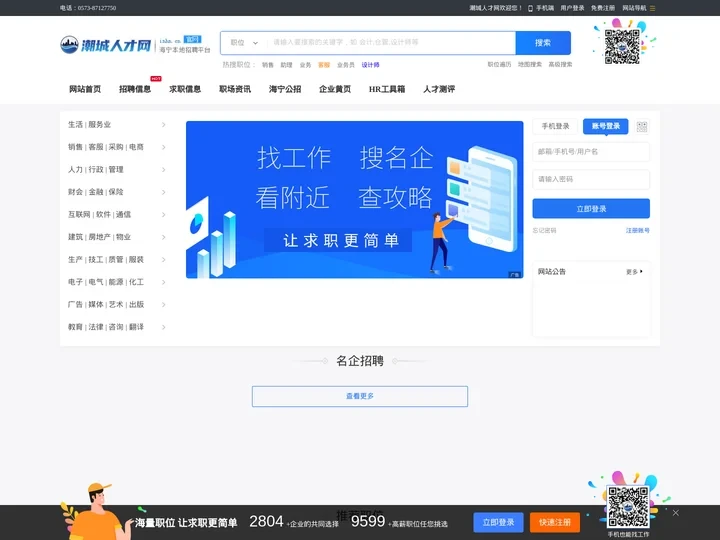Click 忘记密码 link
Image resolution: width=720 pixels, height=540 pixels.
545,231
